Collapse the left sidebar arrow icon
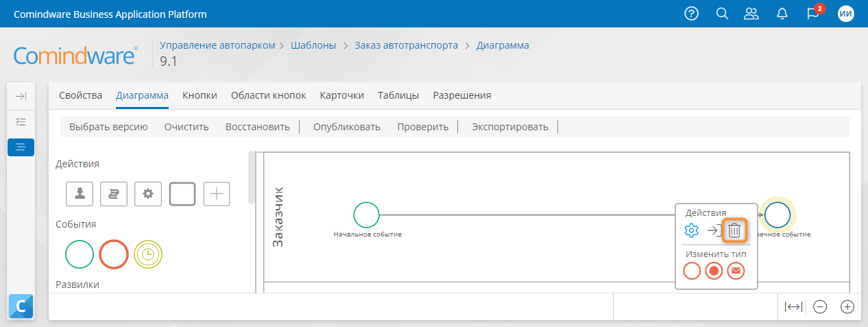 21,97
